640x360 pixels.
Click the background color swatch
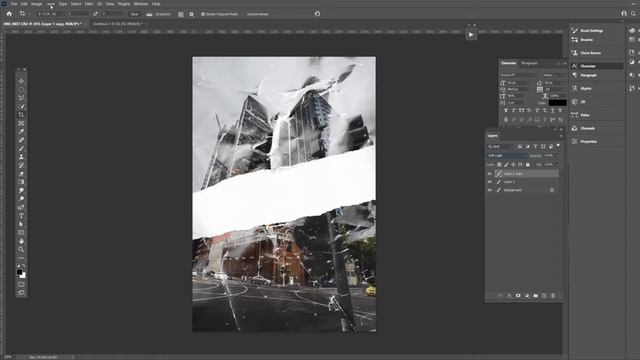23,276
